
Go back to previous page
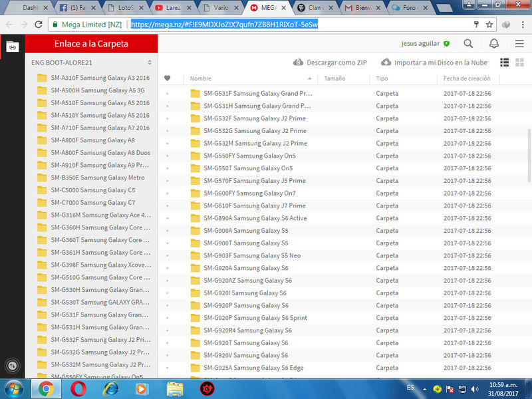[x=9, y=25]
